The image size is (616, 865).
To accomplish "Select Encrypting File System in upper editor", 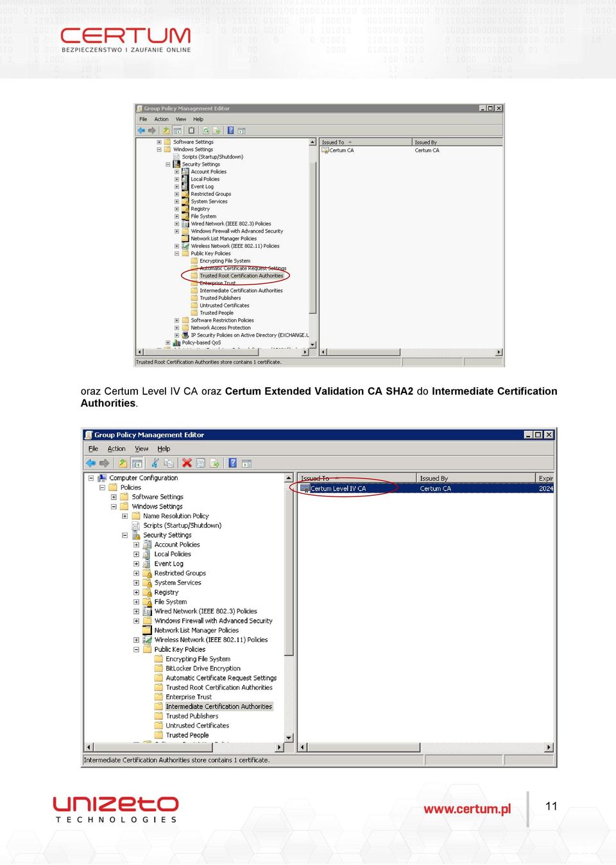I will (225, 261).
